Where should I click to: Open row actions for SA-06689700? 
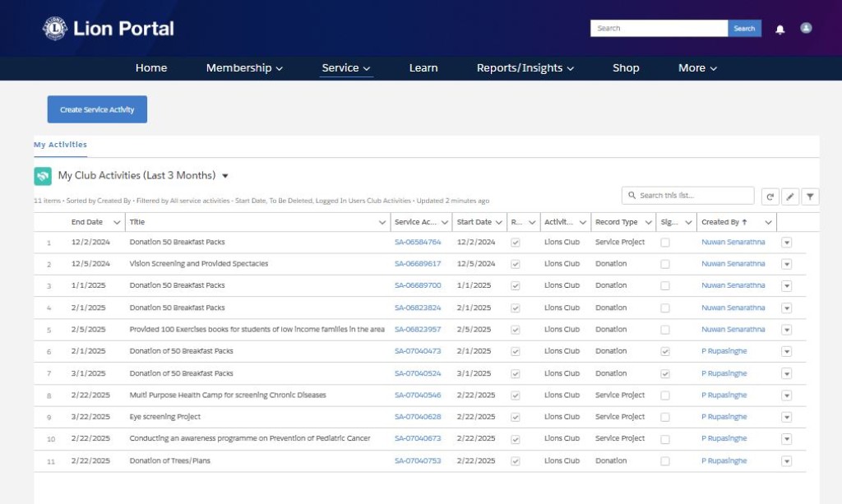tap(787, 286)
